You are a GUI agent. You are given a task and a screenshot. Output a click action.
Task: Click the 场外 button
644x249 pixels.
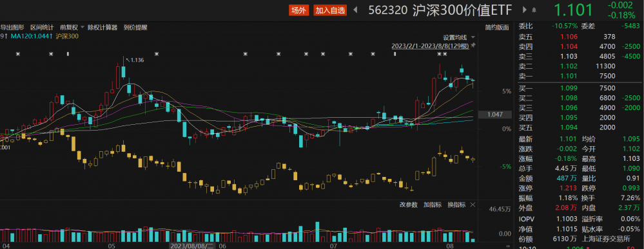point(298,10)
